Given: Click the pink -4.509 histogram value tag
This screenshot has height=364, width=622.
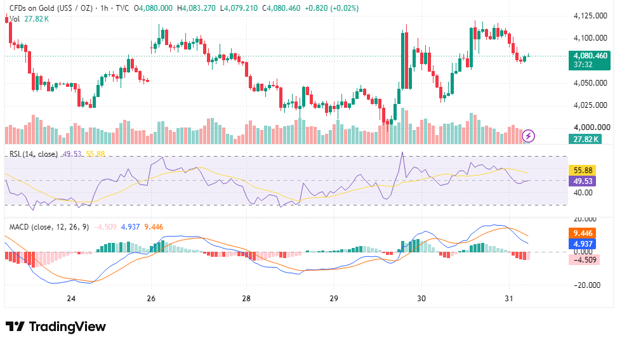Looking at the screenshot, I should 584,260.
